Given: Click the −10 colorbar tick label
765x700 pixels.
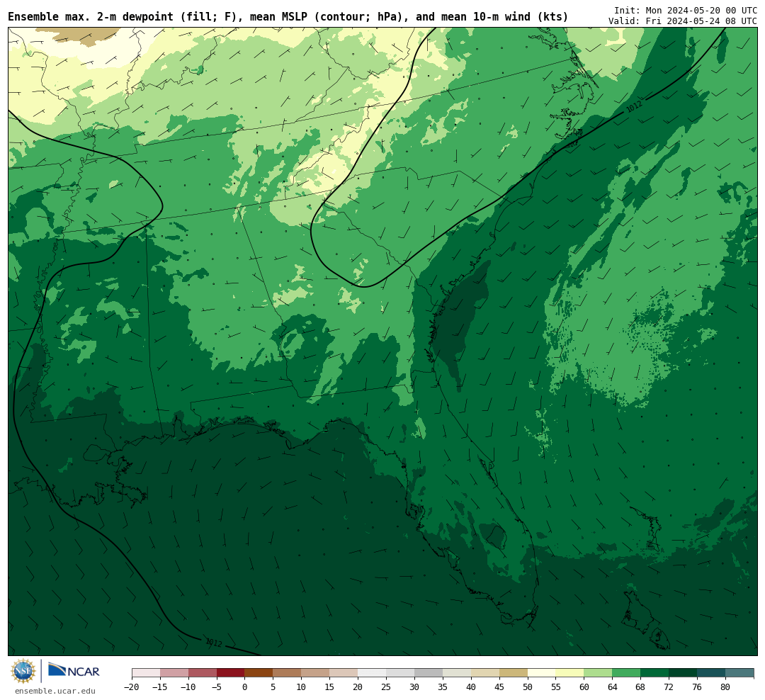Looking at the screenshot, I should [x=188, y=687].
